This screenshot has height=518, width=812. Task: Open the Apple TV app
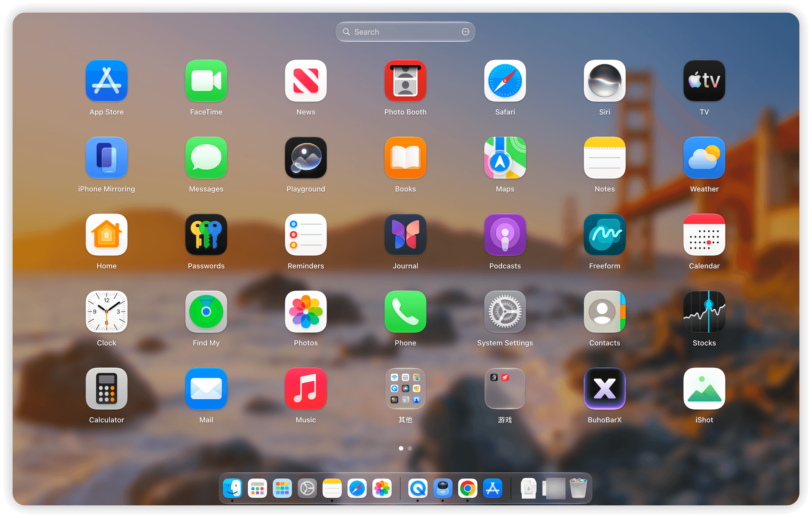(x=704, y=81)
